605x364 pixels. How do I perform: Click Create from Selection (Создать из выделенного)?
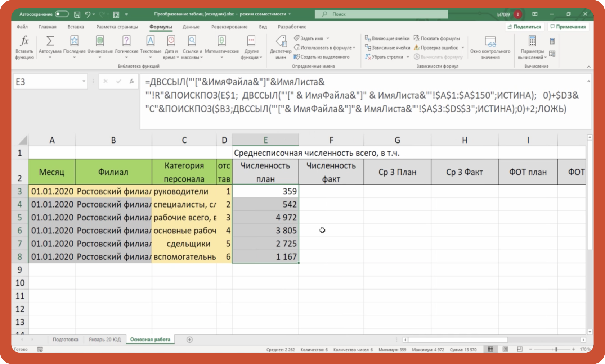pyautogui.click(x=322, y=57)
